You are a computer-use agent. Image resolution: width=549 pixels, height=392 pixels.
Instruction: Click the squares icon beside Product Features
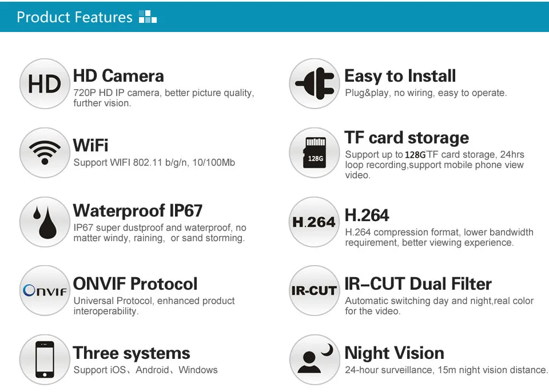(148, 17)
